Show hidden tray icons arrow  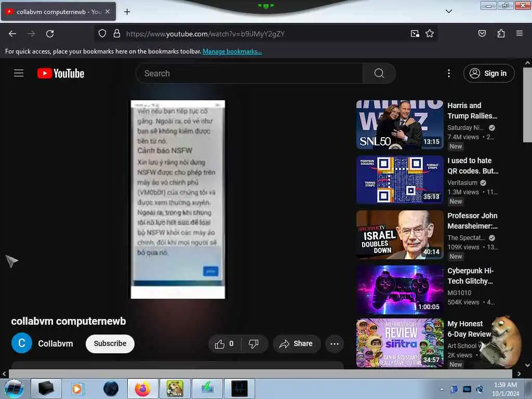pos(442,389)
